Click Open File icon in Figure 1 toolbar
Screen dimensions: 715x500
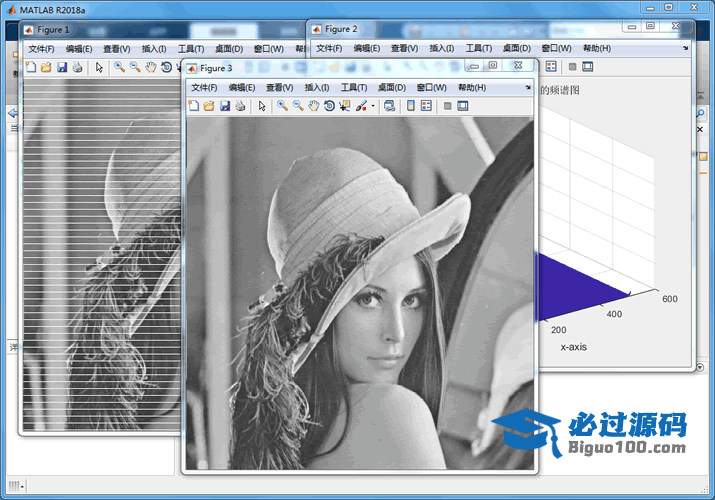click(x=46, y=67)
